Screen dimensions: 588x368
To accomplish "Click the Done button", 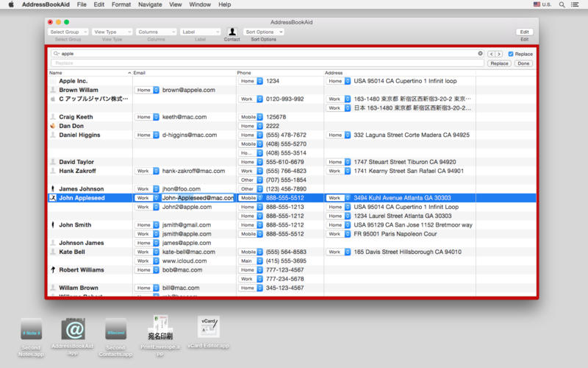I will point(523,63).
